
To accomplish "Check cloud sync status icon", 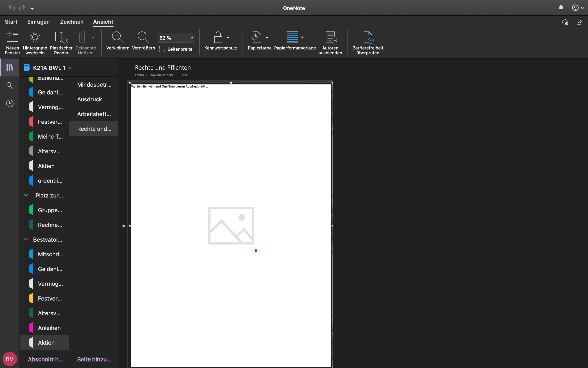I will pos(565,22).
